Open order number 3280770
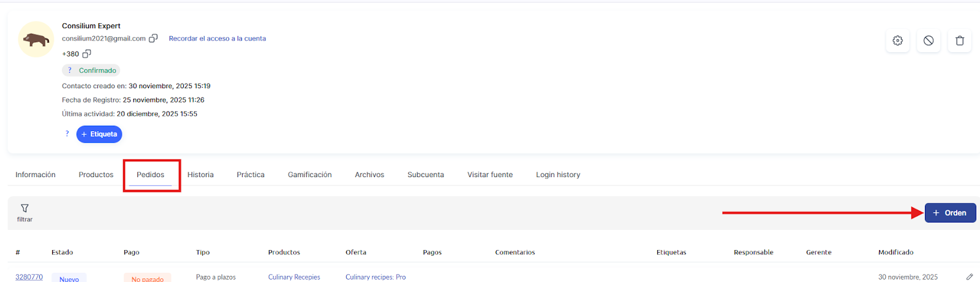Image resolution: width=980 pixels, height=282 pixels. pos(29,277)
